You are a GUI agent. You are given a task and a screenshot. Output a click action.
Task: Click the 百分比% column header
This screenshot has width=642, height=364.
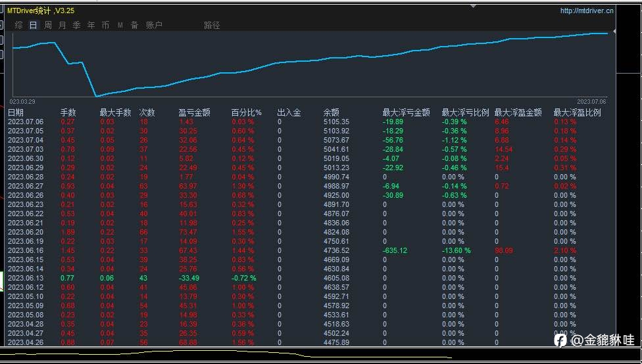247,112
